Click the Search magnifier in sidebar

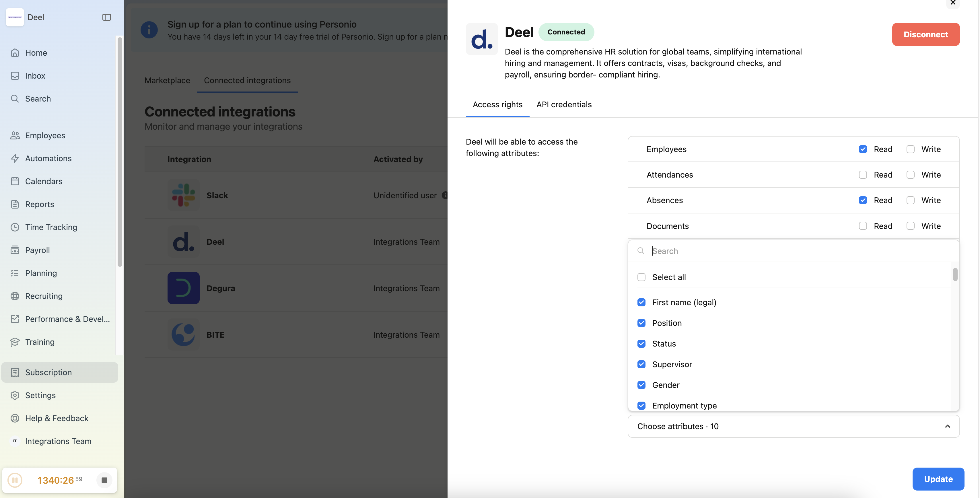click(x=15, y=98)
